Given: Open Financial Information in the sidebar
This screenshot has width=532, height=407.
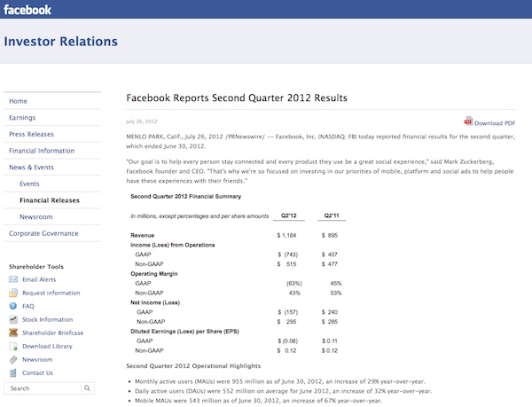Looking at the screenshot, I should point(41,151).
